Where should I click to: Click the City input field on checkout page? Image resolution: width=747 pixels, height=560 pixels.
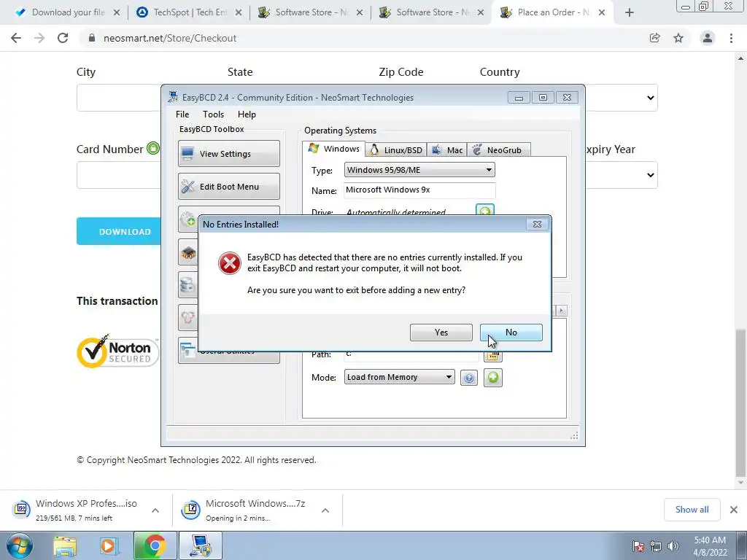coord(119,98)
